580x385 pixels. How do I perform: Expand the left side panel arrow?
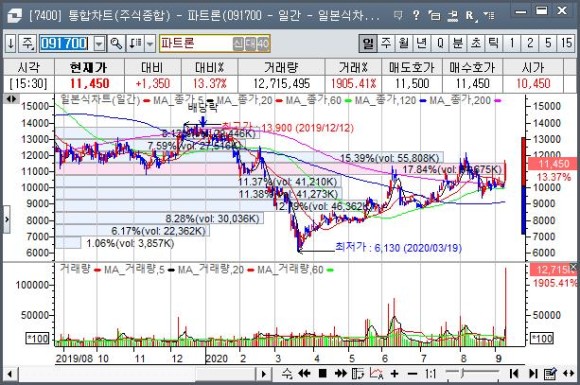click(x=7, y=219)
